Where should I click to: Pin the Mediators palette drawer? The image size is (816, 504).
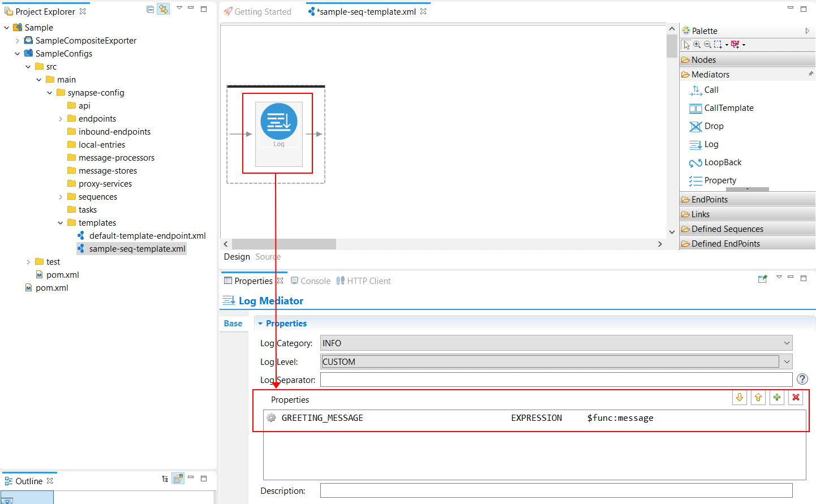click(x=811, y=74)
